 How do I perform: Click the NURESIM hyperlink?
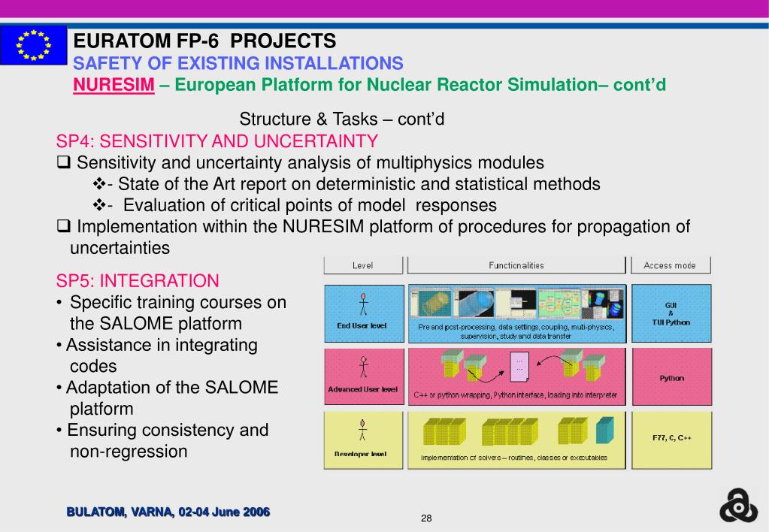pos(114,85)
